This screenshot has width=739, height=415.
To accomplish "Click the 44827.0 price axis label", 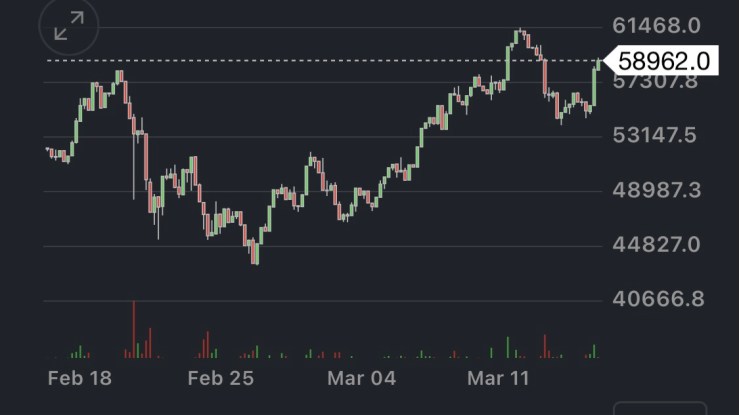I will (657, 245).
